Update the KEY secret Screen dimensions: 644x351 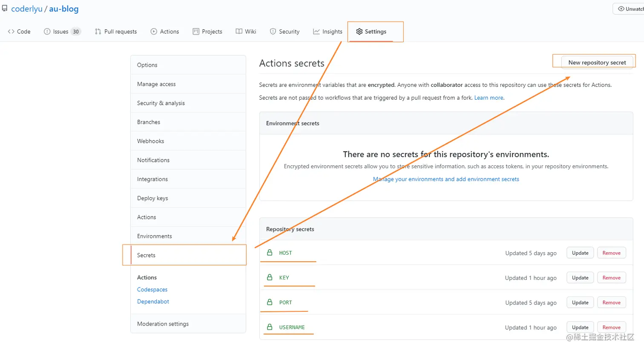tap(580, 278)
